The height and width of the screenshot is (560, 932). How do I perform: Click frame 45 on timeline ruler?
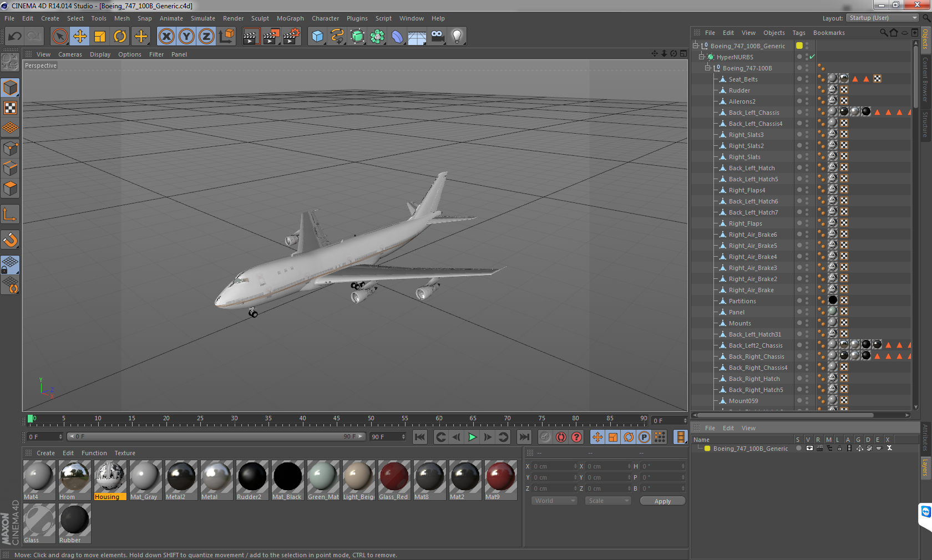(337, 419)
